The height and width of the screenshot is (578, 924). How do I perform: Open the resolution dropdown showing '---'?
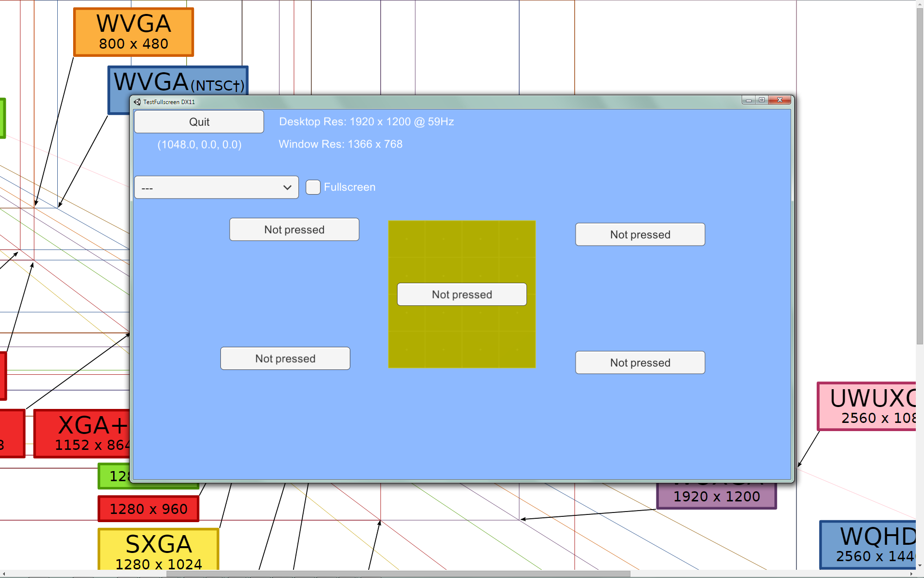point(216,187)
